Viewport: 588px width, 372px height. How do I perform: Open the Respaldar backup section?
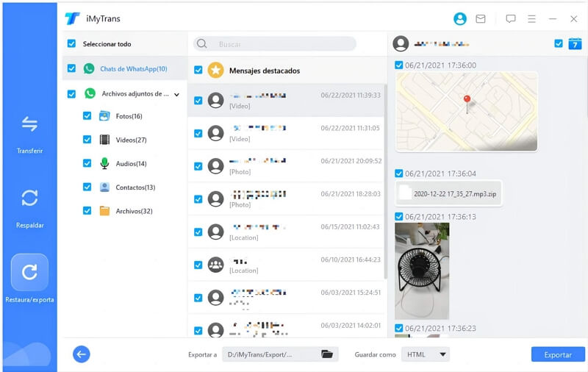(29, 208)
